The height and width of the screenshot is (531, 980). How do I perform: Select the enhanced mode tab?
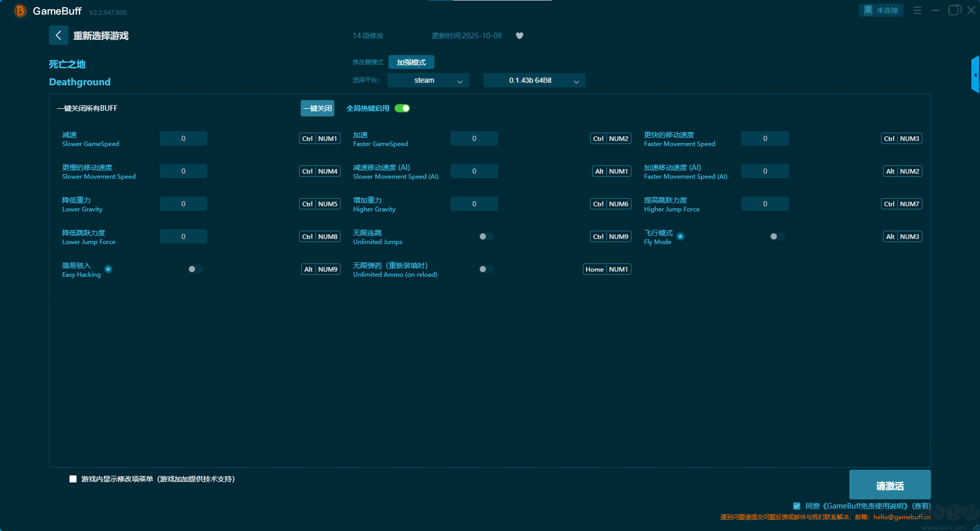coord(411,62)
